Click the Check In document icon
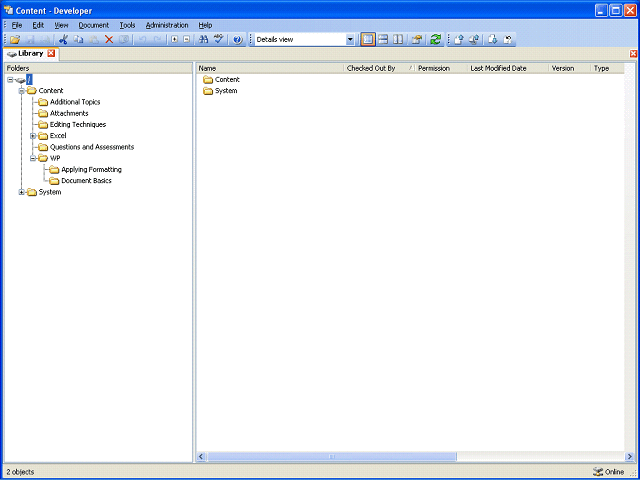The width and height of the screenshot is (640, 480). [x=459, y=40]
